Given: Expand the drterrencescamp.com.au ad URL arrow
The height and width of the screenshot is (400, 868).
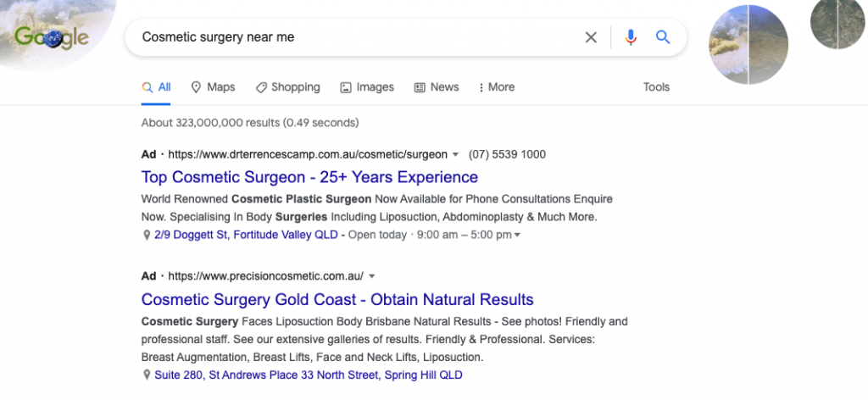Looking at the screenshot, I should pyautogui.click(x=455, y=154).
